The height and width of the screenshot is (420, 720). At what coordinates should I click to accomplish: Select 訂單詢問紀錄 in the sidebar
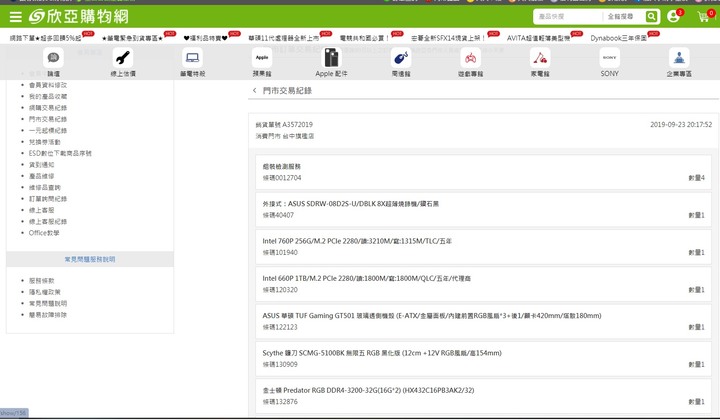48,199
